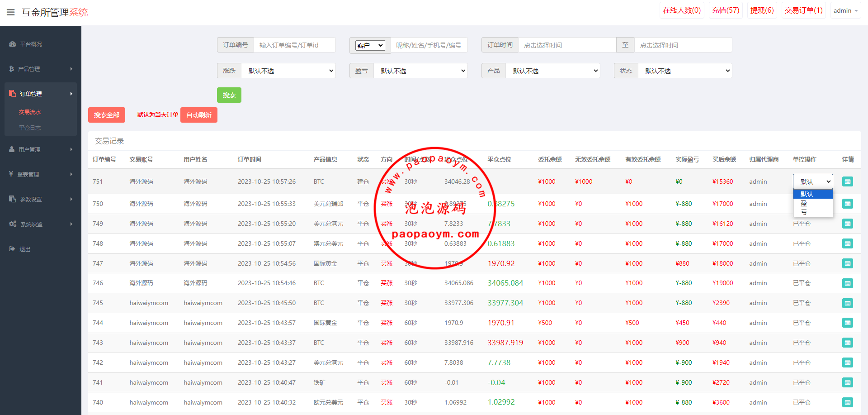Open the admin account dropdown
868x415 pixels.
(x=845, y=10)
